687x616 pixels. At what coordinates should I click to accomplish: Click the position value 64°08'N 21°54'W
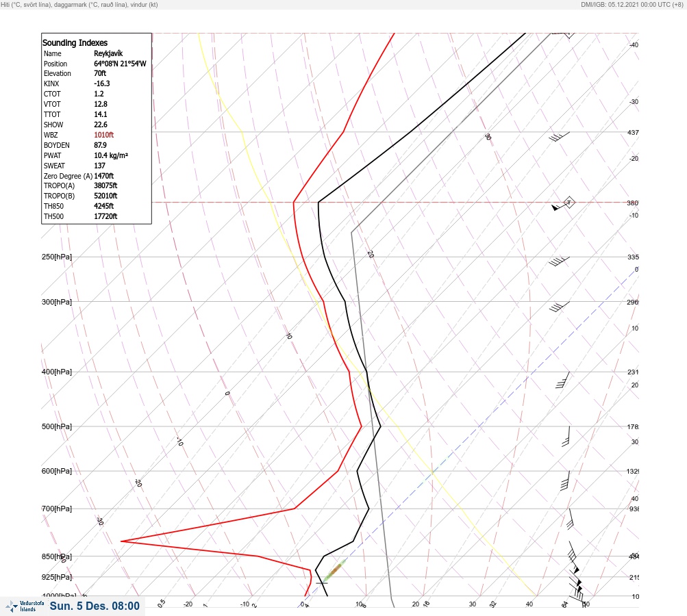click(x=120, y=64)
